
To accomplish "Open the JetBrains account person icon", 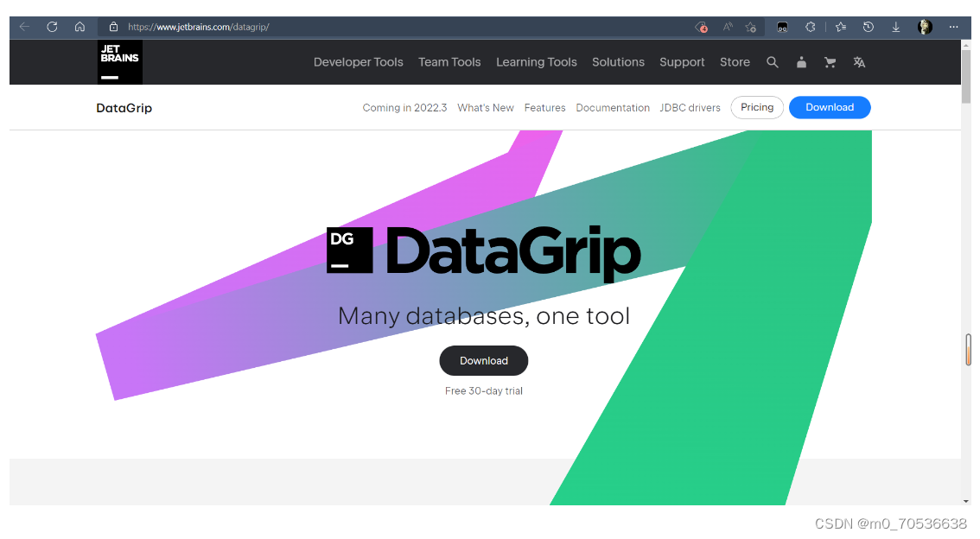I will click(801, 62).
